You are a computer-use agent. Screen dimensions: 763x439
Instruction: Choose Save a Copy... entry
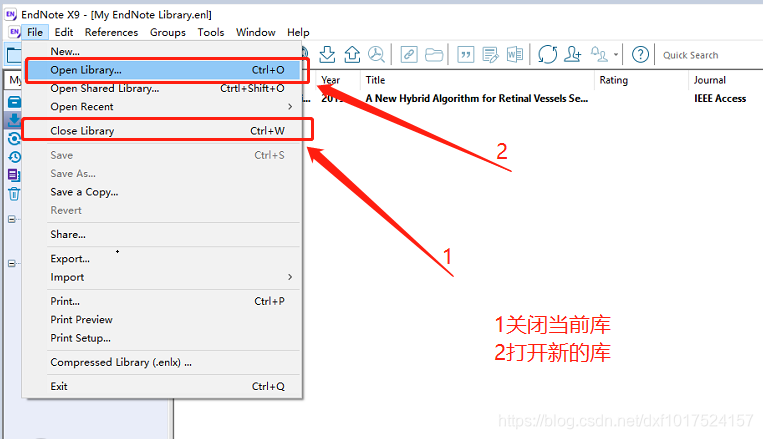click(162, 192)
